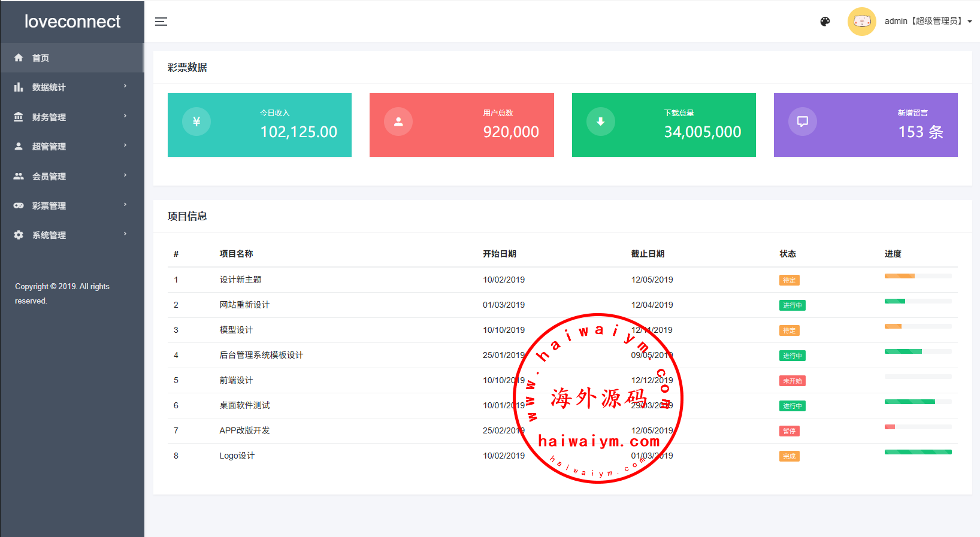Go to 首页 in the sidebar
The image size is (980, 537).
[x=41, y=58]
